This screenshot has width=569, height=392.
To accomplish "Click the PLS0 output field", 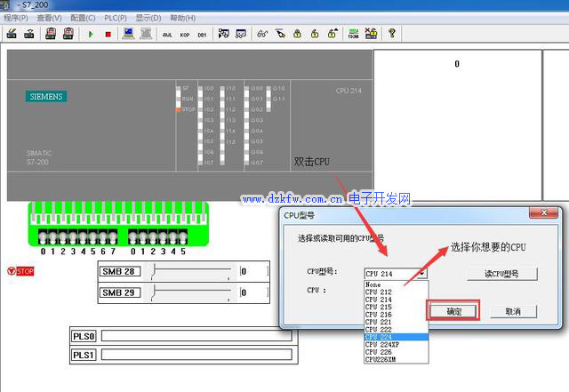I will 196,336.
